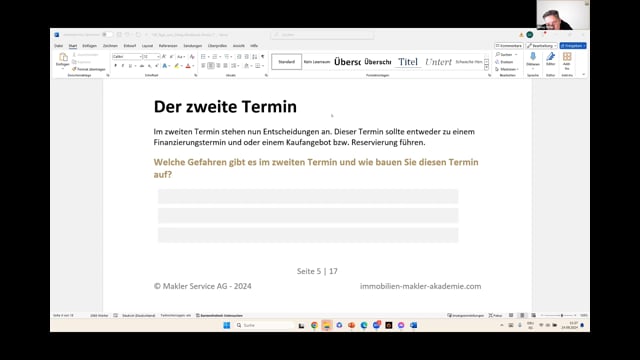Open the Layout ribbon tab

(x=147, y=46)
